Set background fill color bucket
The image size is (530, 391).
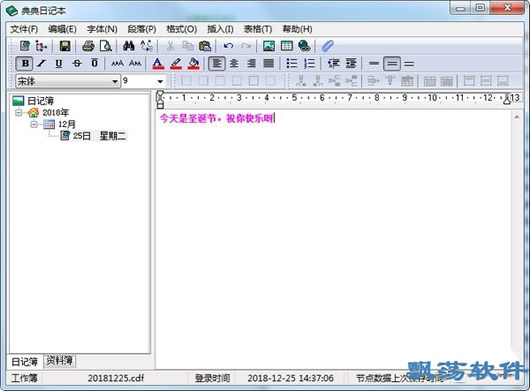193,64
